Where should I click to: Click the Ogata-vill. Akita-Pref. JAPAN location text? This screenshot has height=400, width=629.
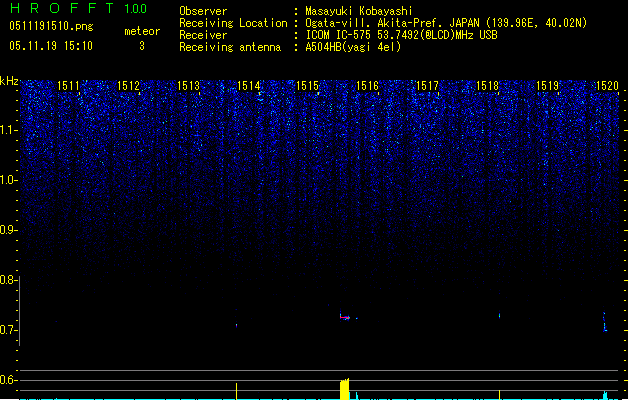click(x=446, y=23)
